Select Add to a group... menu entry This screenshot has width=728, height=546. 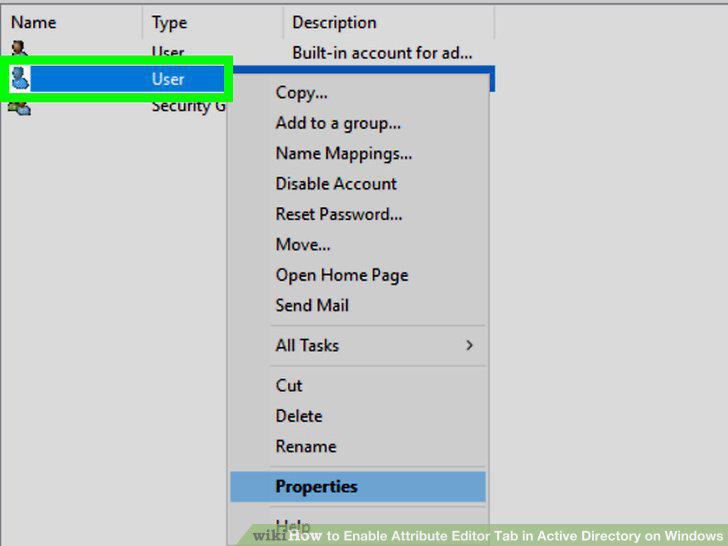tap(358, 123)
